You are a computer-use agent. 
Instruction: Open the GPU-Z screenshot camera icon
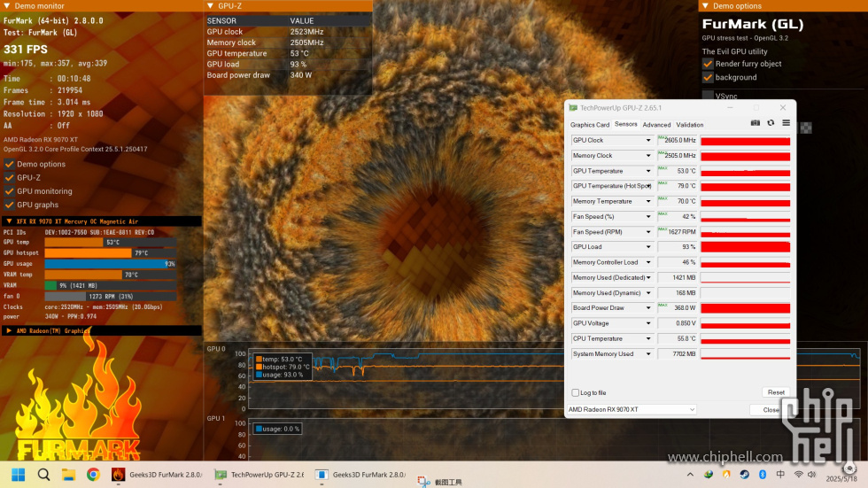pyautogui.click(x=755, y=123)
